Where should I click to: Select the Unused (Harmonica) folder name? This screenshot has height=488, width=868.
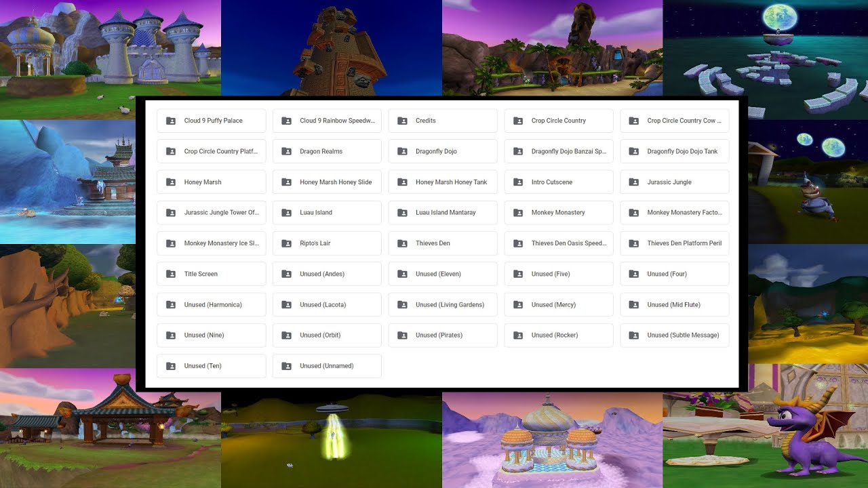(x=213, y=305)
